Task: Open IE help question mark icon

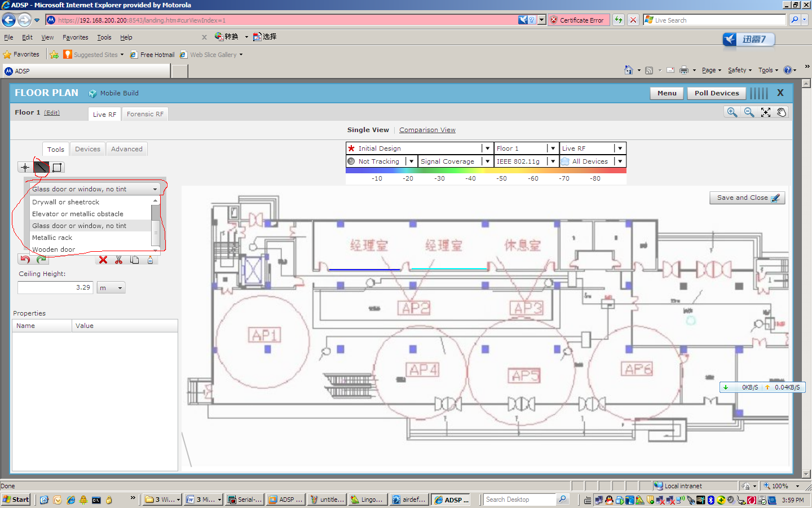Action: pos(788,70)
